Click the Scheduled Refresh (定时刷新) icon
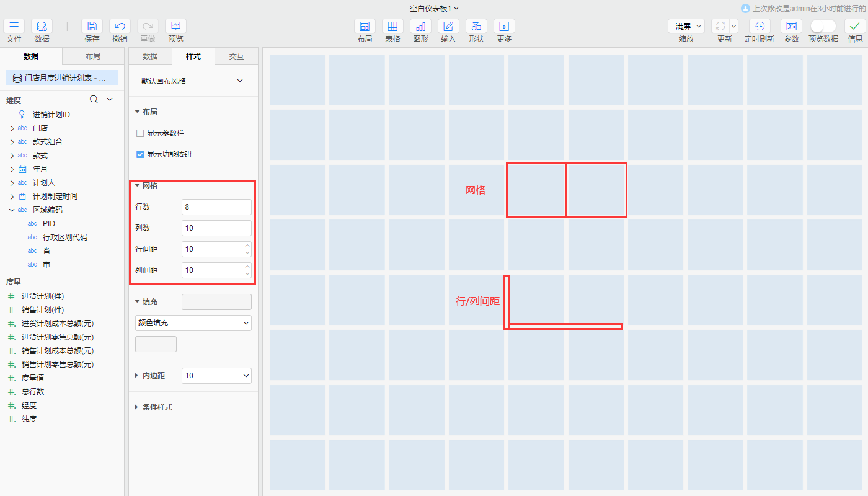868x496 pixels. [759, 26]
